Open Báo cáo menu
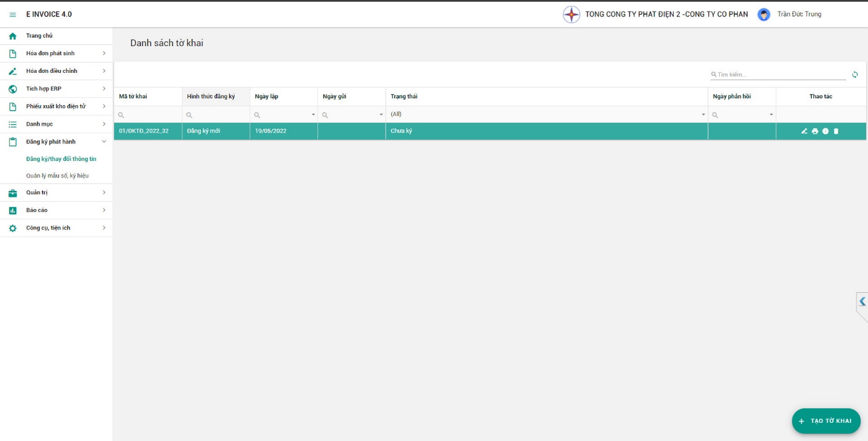Screen dimensions: 868x441 [56, 210]
